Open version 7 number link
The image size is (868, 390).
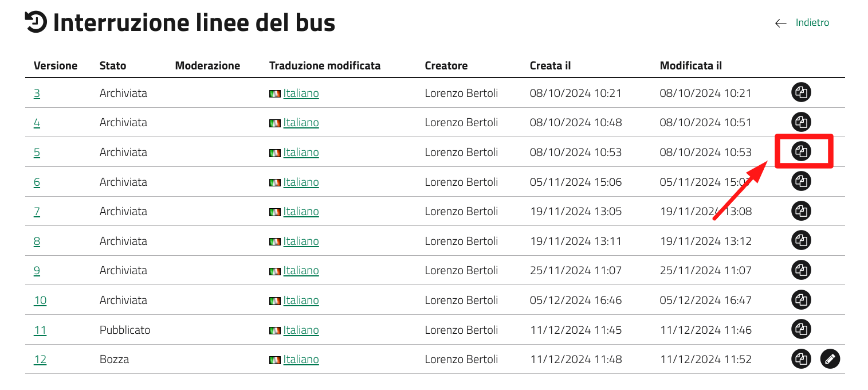point(37,212)
